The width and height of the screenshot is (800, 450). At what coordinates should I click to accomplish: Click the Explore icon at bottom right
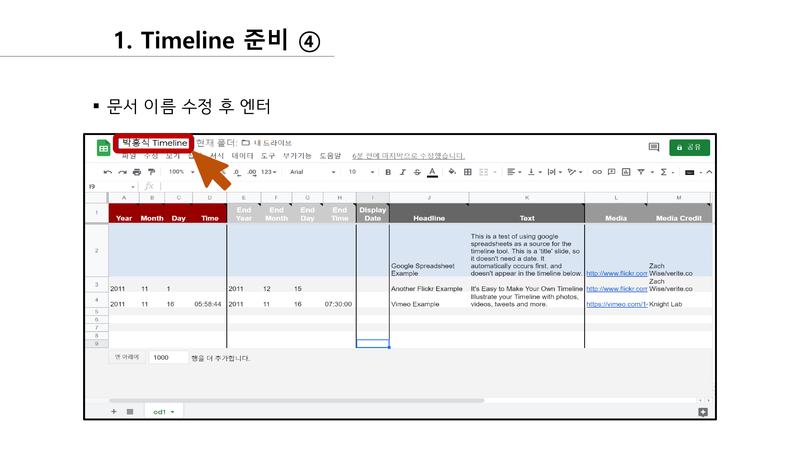[703, 412]
